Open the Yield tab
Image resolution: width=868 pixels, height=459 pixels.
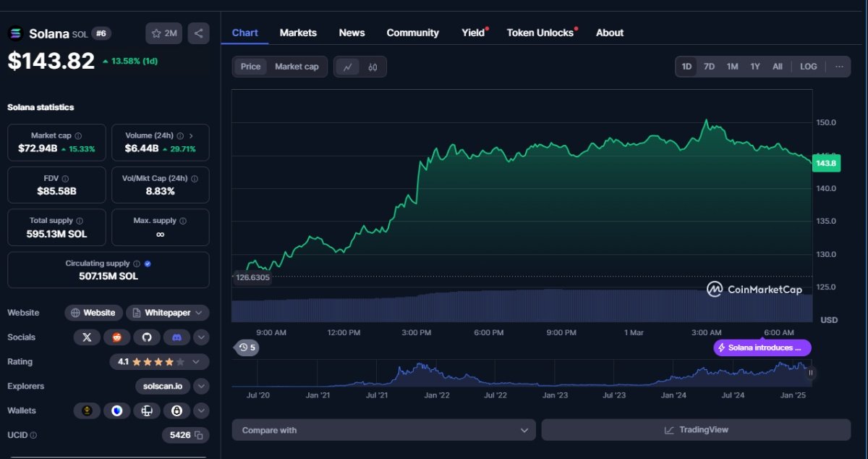click(x=474, y=33)
